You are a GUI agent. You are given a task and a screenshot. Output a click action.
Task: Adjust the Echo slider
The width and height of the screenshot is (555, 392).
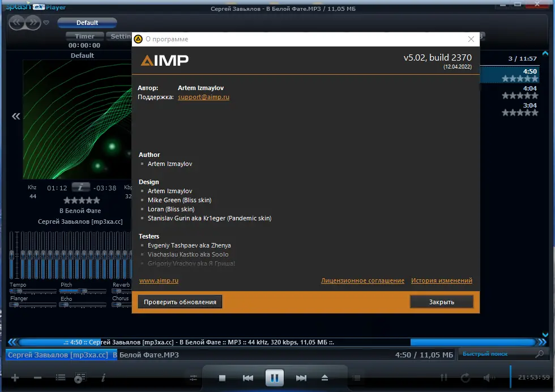(83, 305)
